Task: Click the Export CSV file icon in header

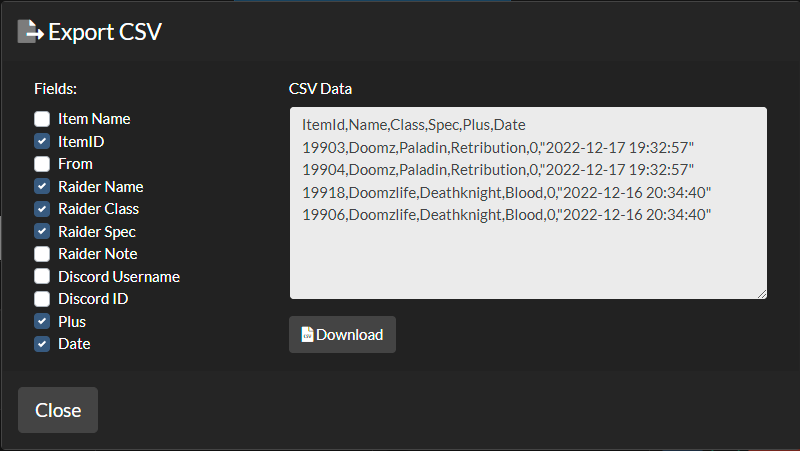Action: pos(30,32)
